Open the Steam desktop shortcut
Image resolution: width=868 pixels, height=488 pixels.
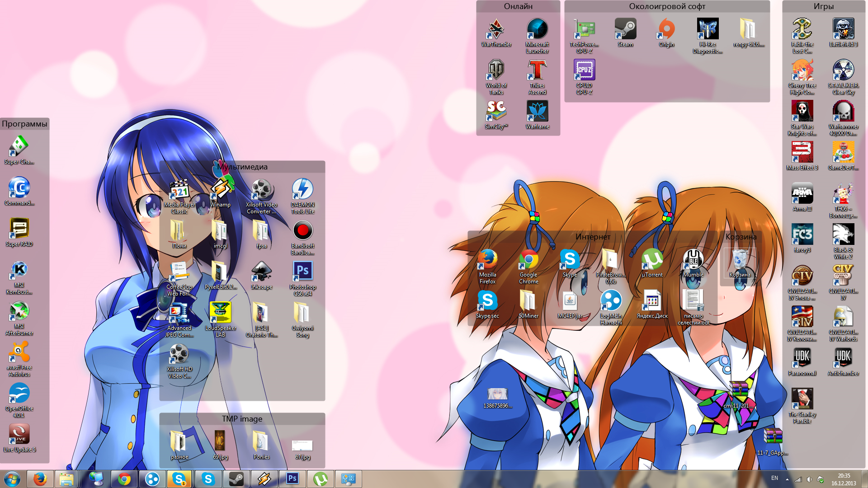coord(625,29)
